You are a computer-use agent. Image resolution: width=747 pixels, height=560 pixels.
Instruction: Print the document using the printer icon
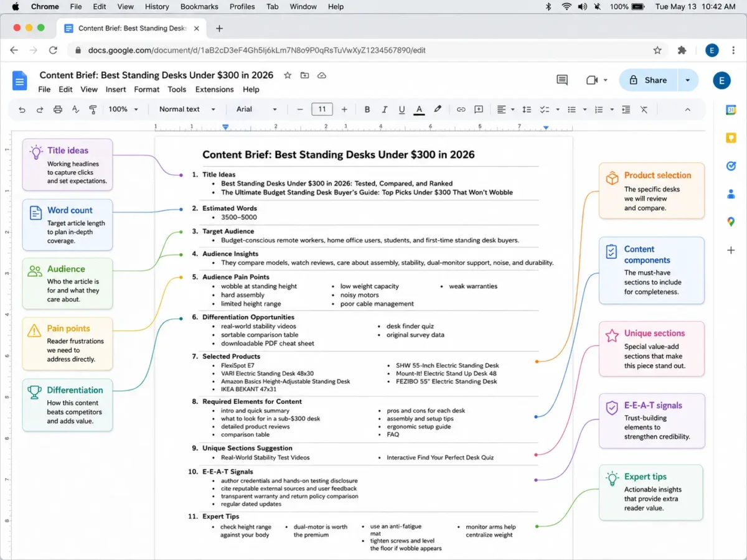point(58,110)
